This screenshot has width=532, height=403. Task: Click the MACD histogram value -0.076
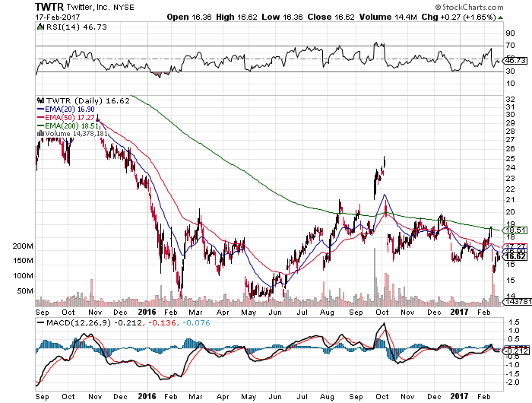tap(196, 322)
